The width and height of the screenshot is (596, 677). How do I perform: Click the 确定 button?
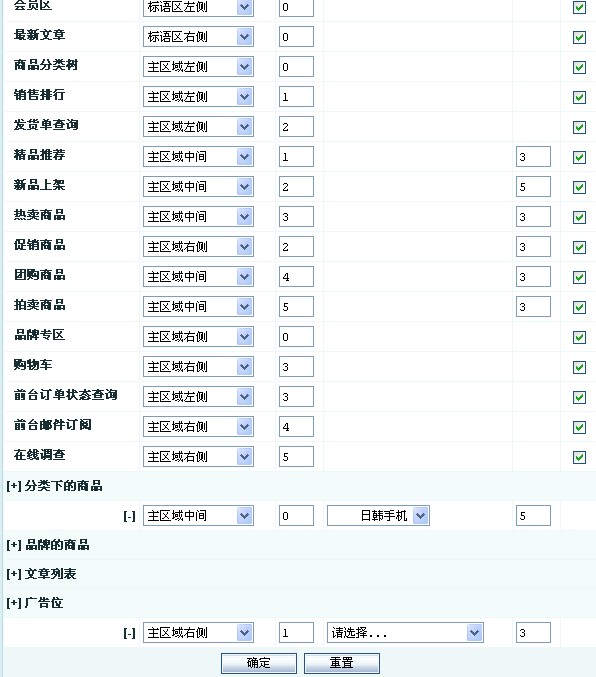(x=259, y=663)
